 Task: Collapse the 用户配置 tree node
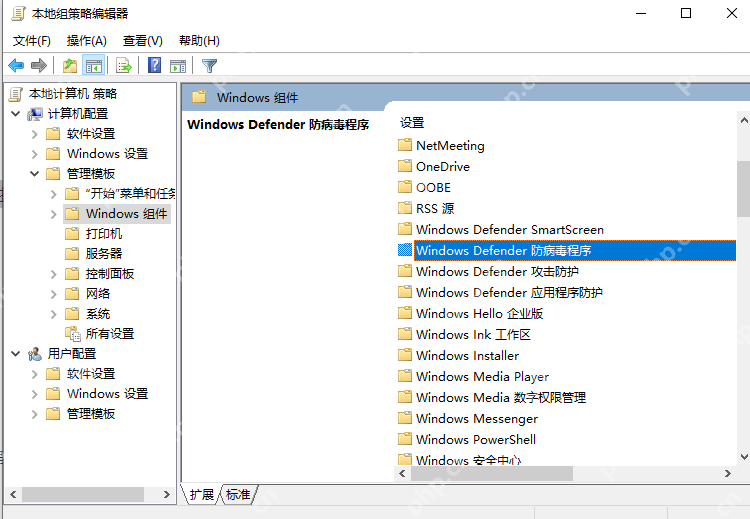16,354
